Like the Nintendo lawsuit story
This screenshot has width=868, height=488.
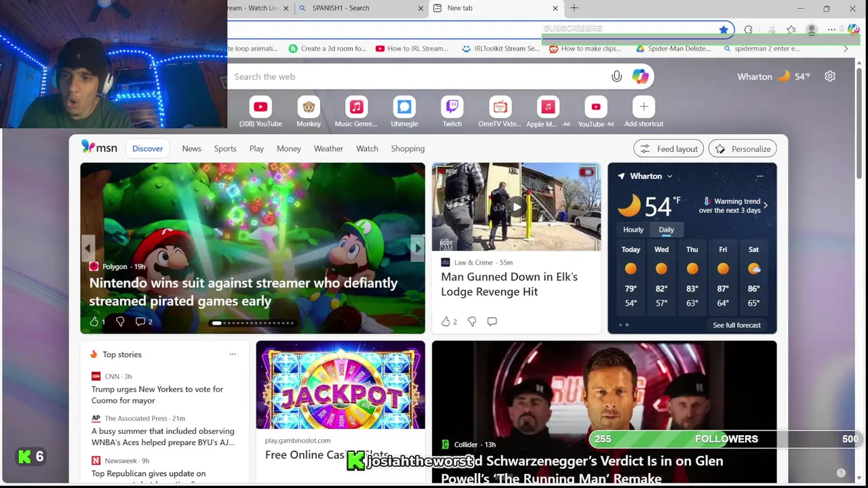pyautogui.click(x=94, y=321)
